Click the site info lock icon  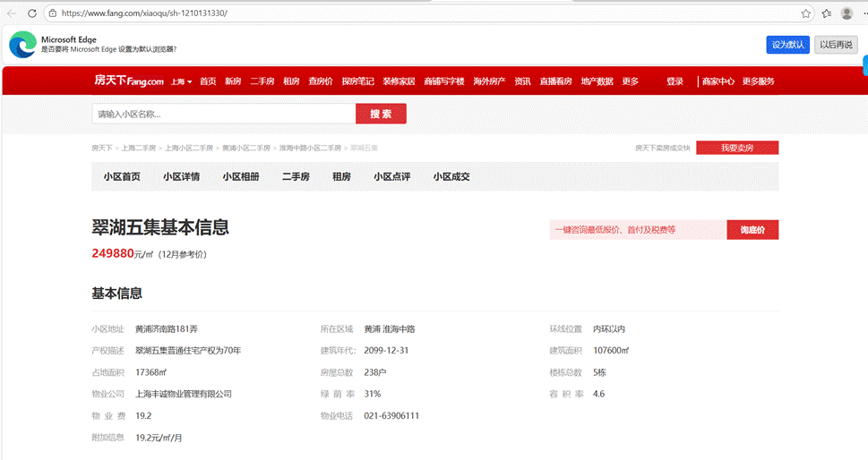pos(53,13)
